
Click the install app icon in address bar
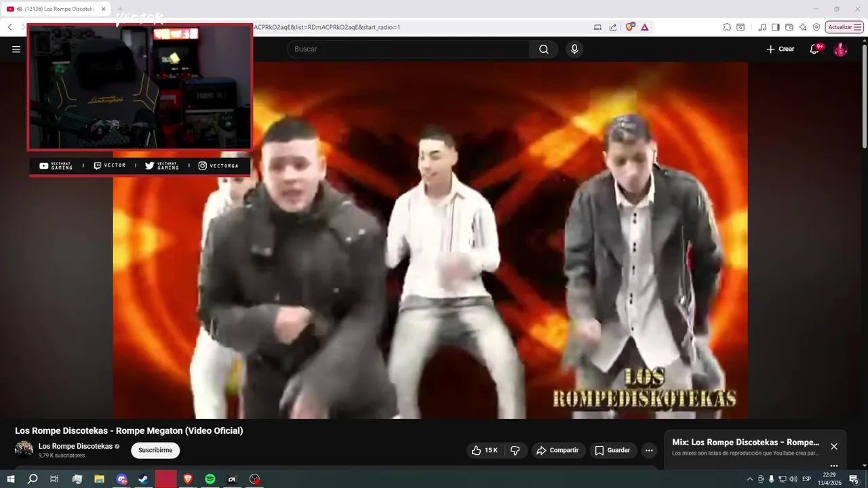(597, 27)
